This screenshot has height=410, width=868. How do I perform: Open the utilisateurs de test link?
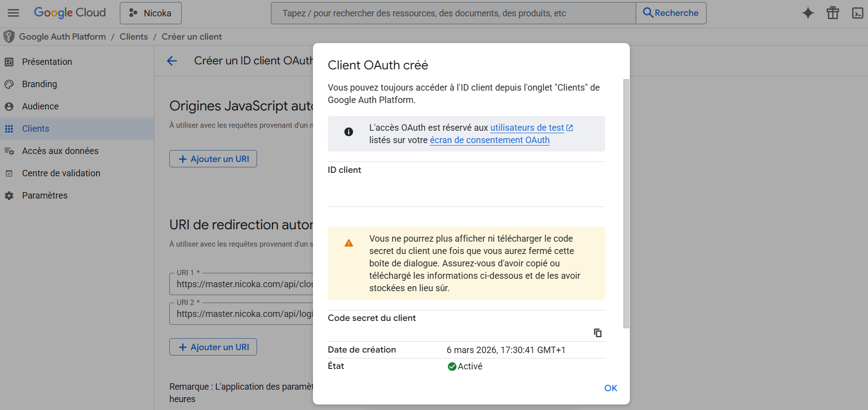(527, 128)
